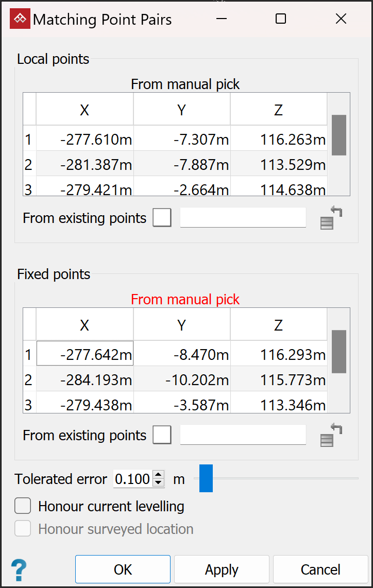
Task: Decrease Tolerated error with down arrow
Action: (x=159, y=483)
